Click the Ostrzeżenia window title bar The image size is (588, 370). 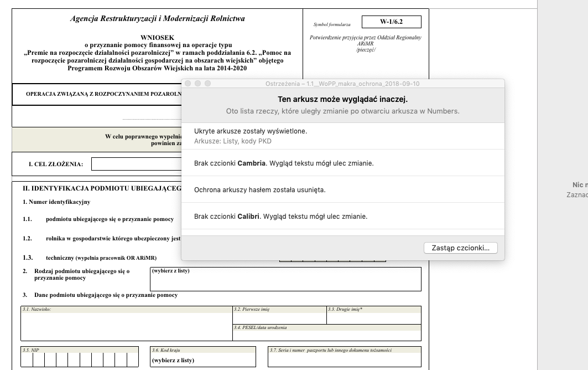click(342, 84)
